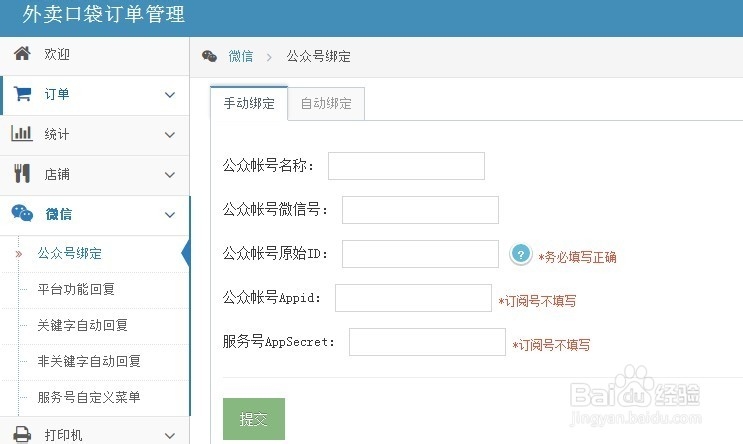Focus the 公众帐号名称 input field
743x444 pixels.
(406, 166)
